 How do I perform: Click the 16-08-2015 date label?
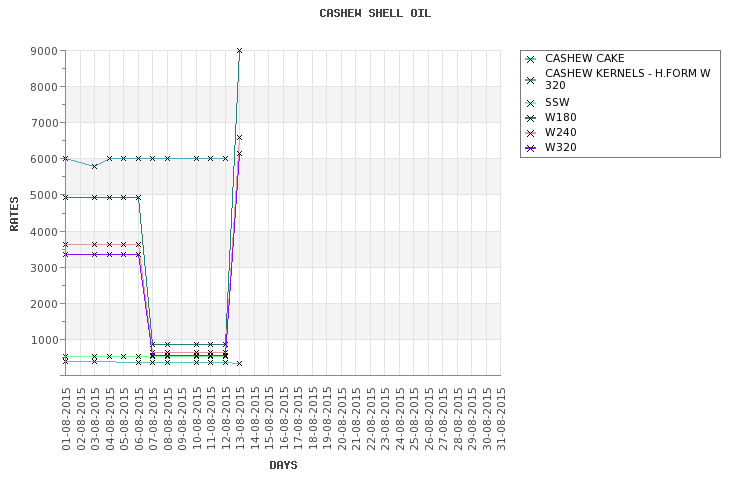(284, 419)
